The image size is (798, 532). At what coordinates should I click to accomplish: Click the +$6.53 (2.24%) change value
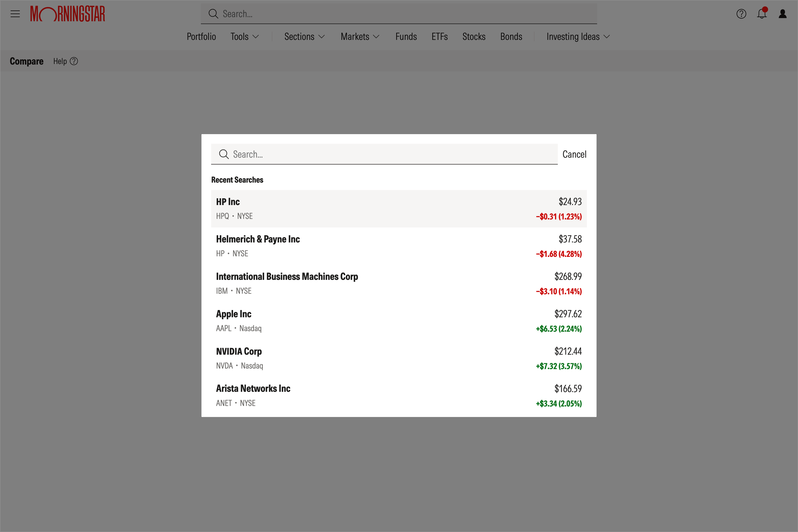559,329
